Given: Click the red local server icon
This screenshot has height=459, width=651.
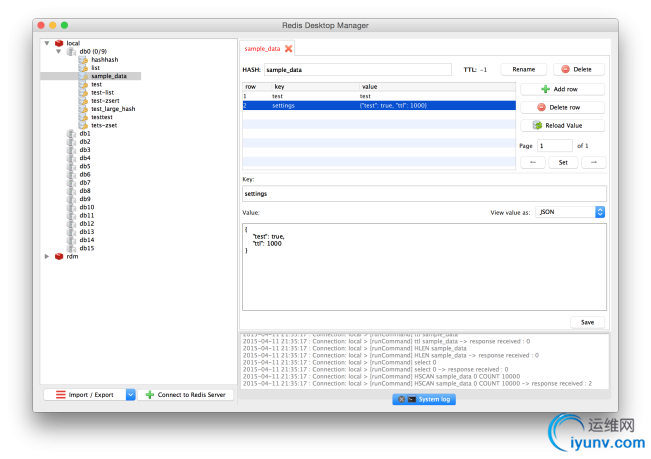Looking at the screenshot, I should coord(59,43).
